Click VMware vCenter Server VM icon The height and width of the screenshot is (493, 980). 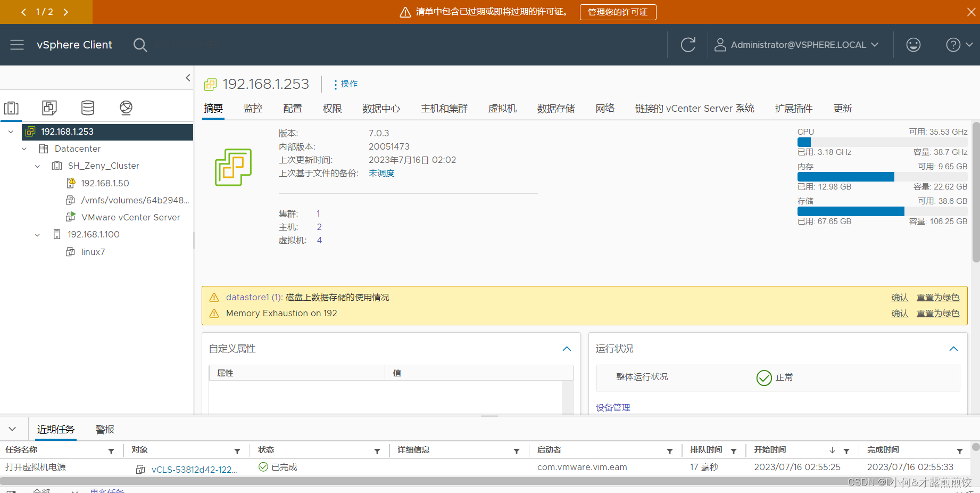[71, 217]
